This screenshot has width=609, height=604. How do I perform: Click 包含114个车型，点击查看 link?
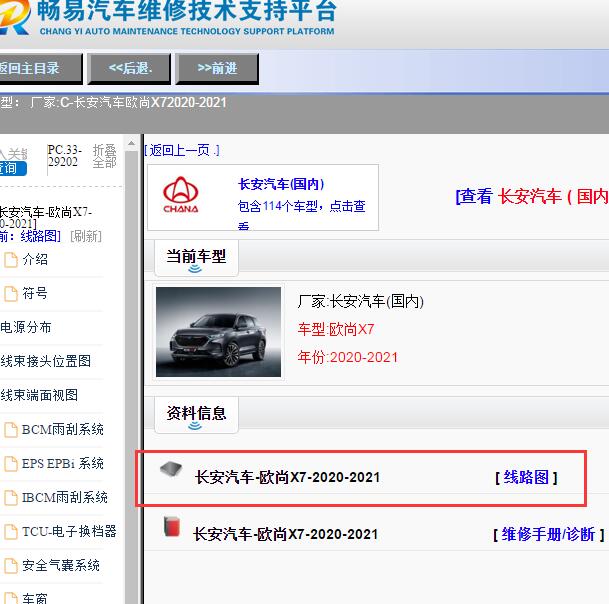click(301, 214)
